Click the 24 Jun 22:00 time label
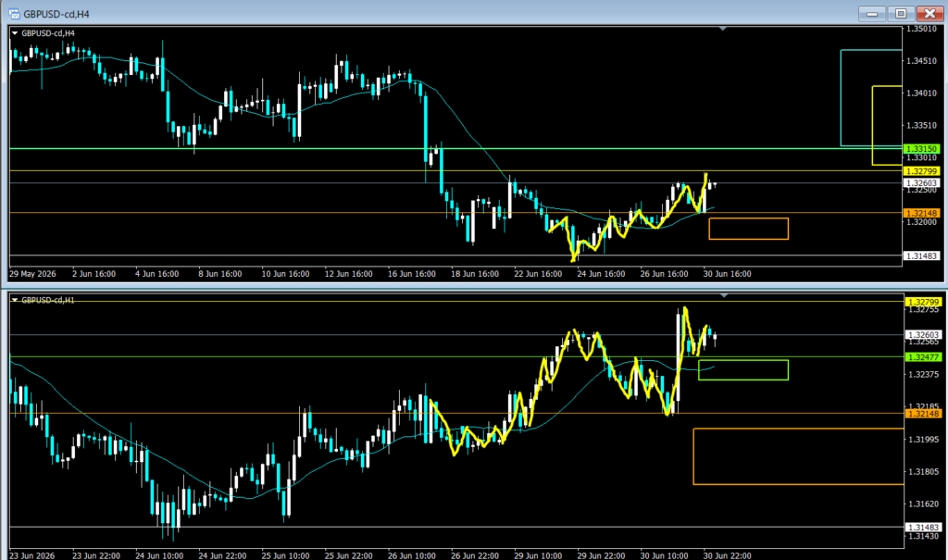Image resolution: width=948 pixels, height=560 pixels. (x=222, y=555)
